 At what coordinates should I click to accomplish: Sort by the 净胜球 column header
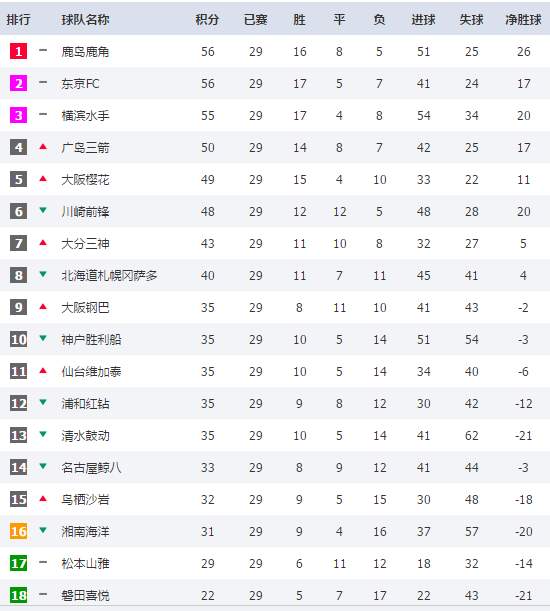[x=523, y=19]
